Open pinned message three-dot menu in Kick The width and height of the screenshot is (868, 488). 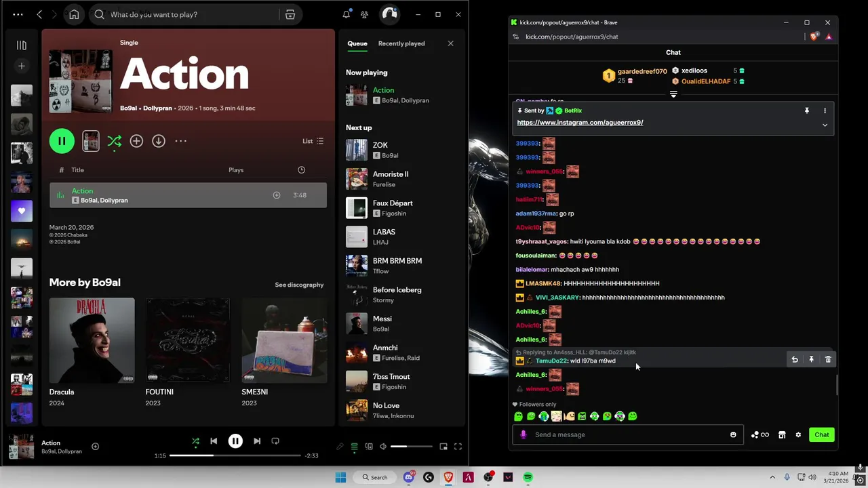click(x=825, y=110)
